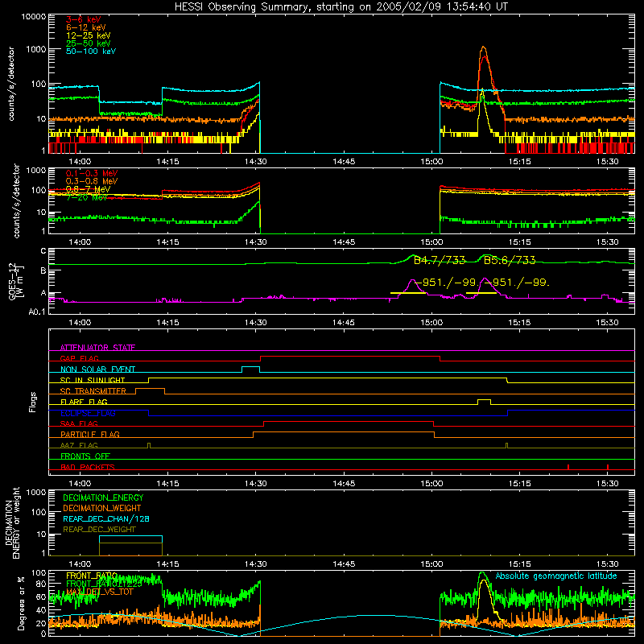Click the Absolute geomagnetic latitude label
Screen dimensions: 644x644
click(x=556, y=576)
